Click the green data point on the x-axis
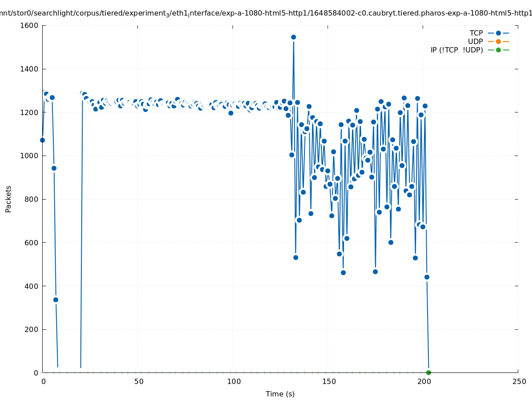Screen dimensions: 532x400 [428, 372]
